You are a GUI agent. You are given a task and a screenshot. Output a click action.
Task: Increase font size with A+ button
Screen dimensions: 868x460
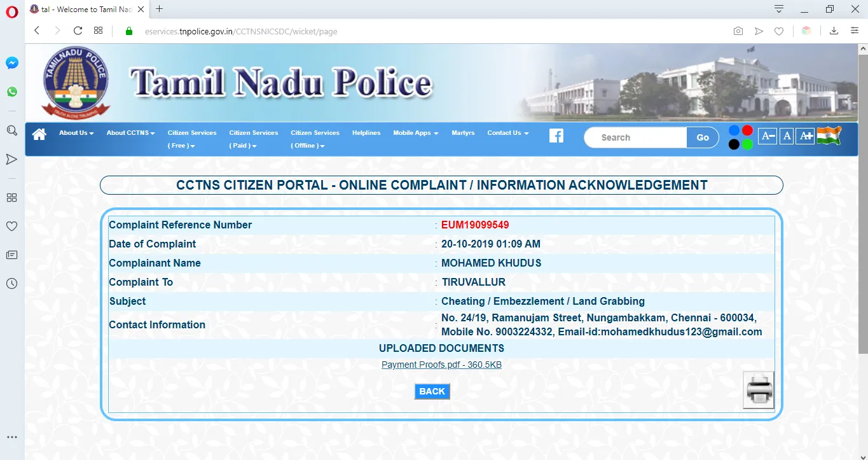point(806,136)
